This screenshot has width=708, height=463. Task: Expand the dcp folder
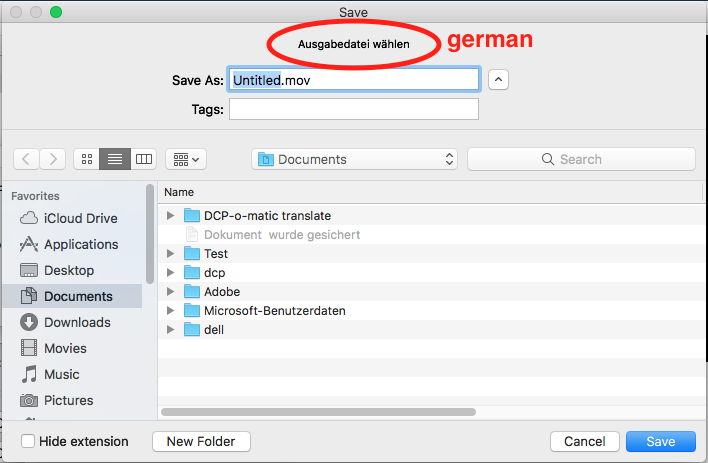click(x=170, y=272)
